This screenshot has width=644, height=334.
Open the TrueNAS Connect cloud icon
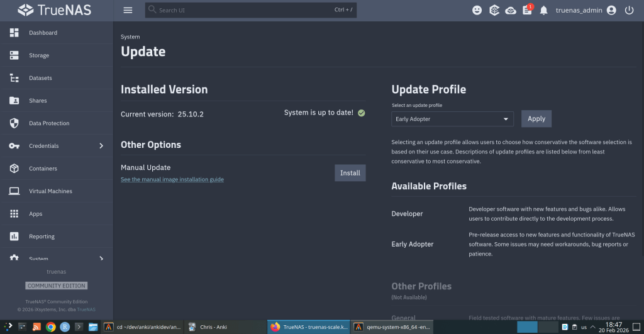pyautogui.click(x=511, y=10)
